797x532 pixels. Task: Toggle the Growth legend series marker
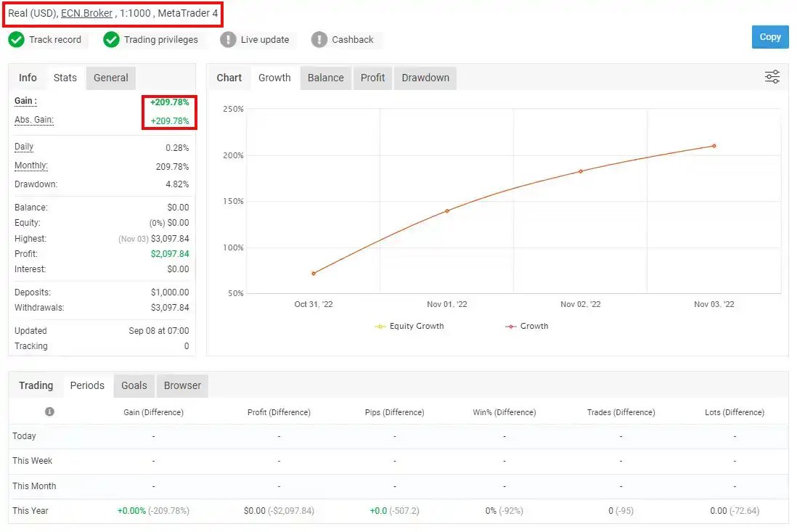click(511, 326)
